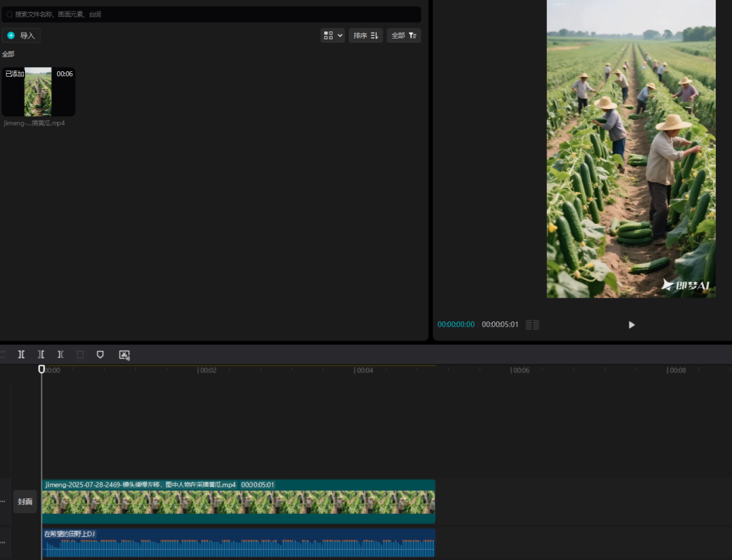Viewport: 732px width, 560px height.
Task: Click the three-dot options on video track
Action: point(3,502)
